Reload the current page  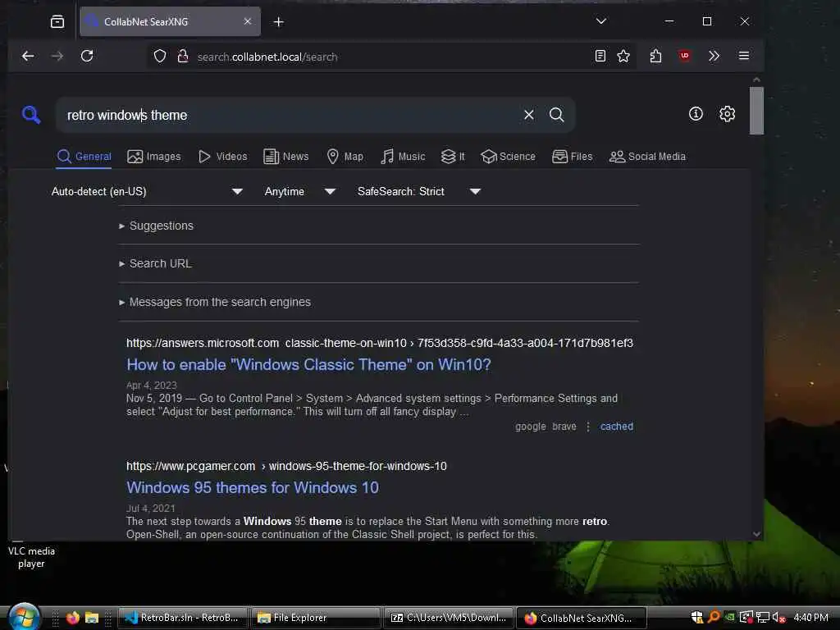[87, 56]
